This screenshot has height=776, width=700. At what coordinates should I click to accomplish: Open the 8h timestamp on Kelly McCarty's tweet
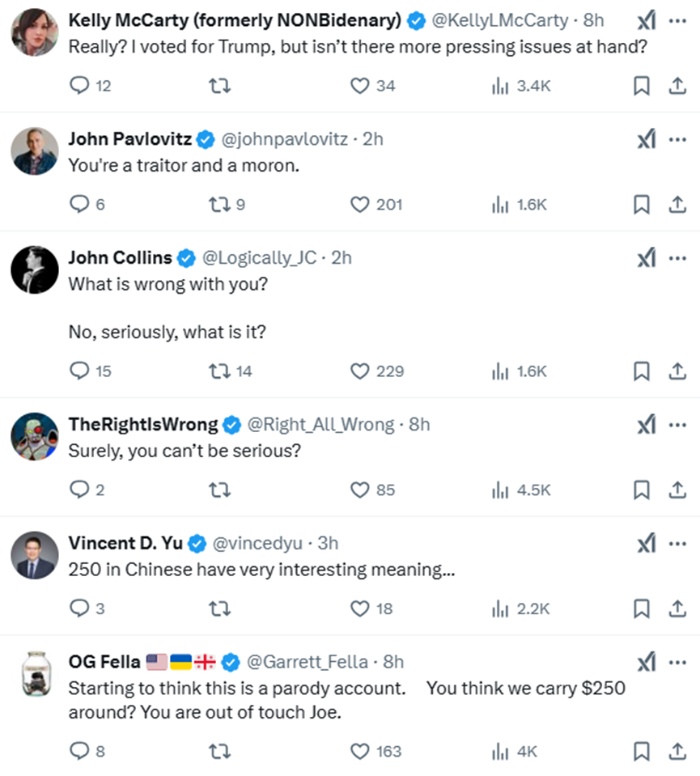pos(593,22)
